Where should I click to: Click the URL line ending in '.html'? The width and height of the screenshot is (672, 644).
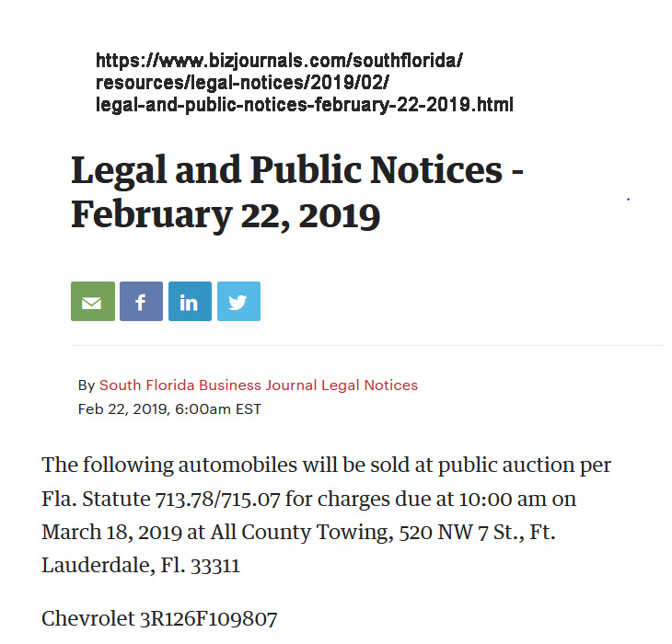point(304,105)
